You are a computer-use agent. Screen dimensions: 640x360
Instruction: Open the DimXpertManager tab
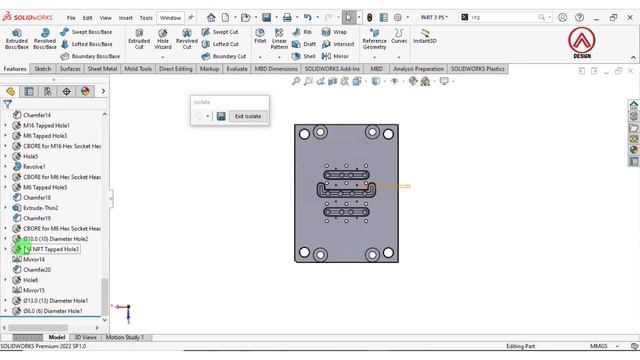coord(67,91)
